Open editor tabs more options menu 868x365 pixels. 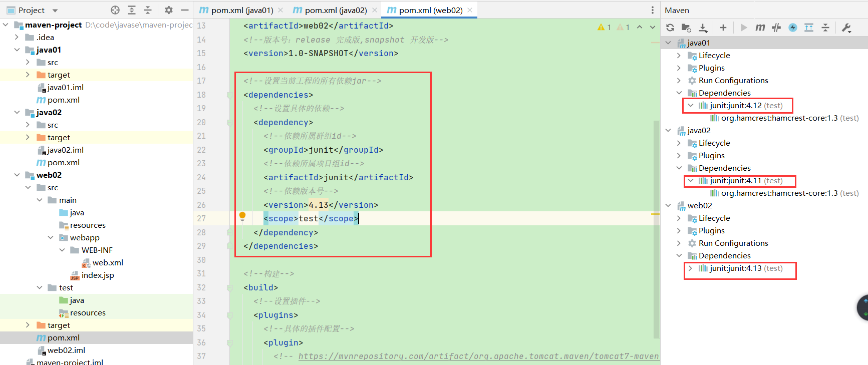[652, 10]
